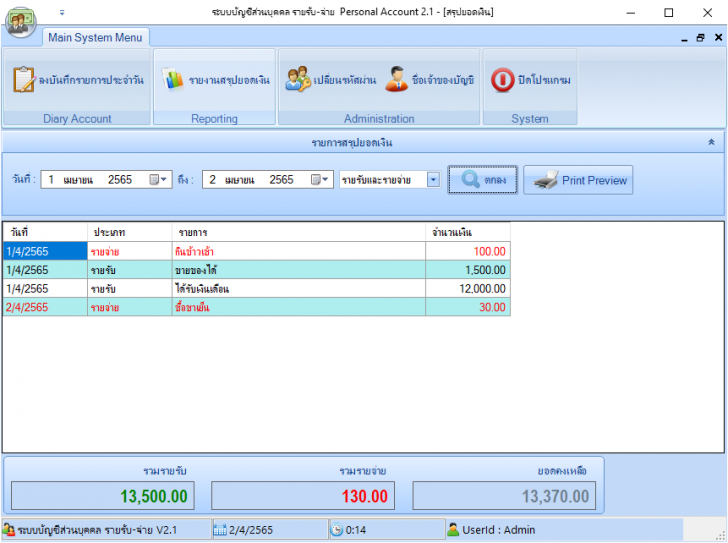Select the row with amount 100.00
This screenshot has width=728, height=543.
tap(257, 251)
